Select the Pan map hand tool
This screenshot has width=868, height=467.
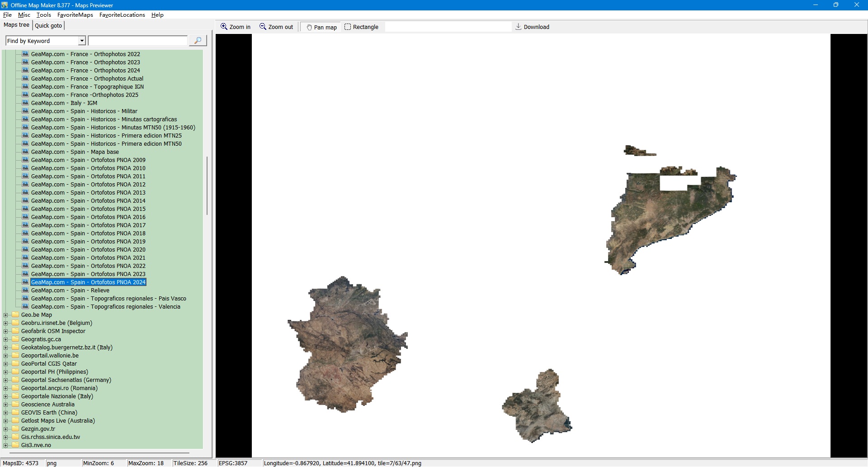tap(321, 27)
